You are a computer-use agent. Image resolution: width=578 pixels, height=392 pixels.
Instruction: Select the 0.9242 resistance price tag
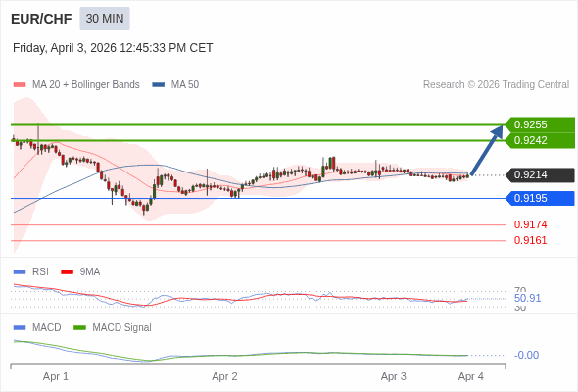540,140
